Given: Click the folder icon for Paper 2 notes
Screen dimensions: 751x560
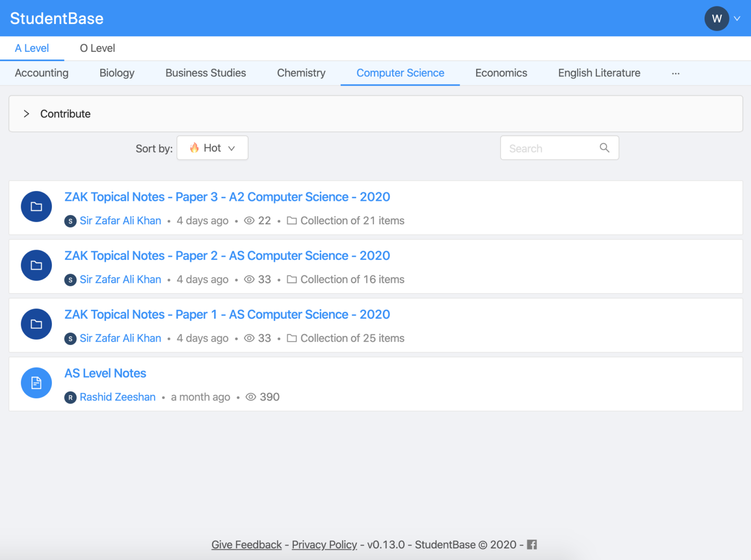Looking at the screenshot, I should pos(36,265).
